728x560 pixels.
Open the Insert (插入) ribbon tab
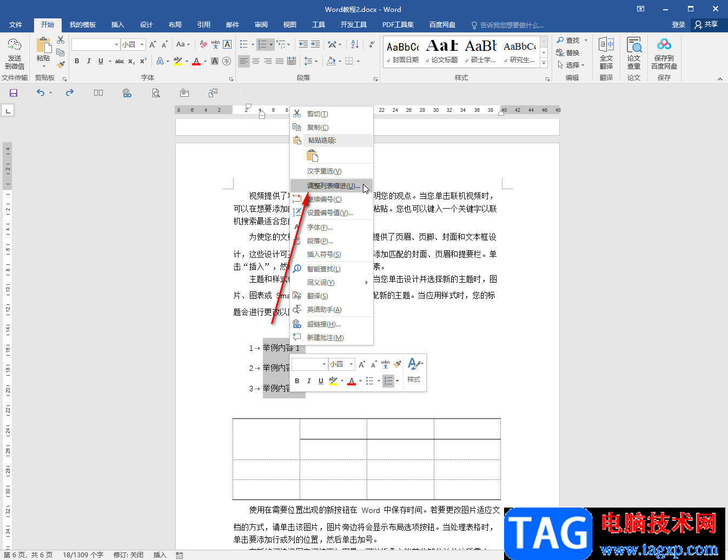point(117,25)
